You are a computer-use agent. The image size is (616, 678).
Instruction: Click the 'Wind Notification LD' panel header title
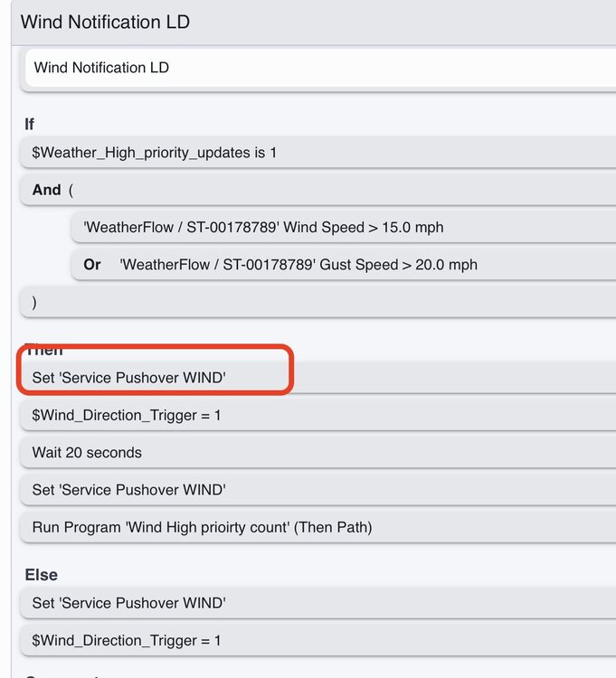point(105,22)
